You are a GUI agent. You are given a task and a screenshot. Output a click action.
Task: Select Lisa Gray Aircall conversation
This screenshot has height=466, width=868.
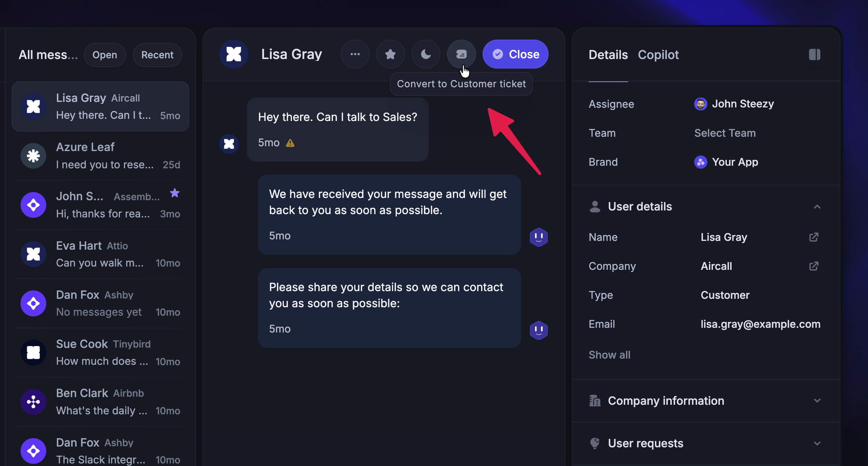point(100,106)
